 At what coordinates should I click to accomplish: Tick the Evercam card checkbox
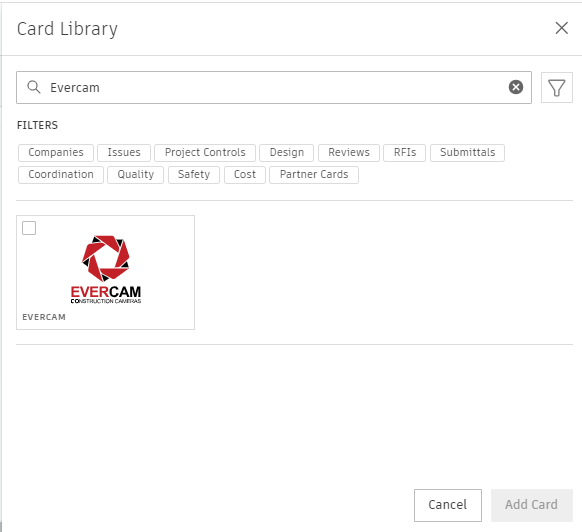coord(29,228)
